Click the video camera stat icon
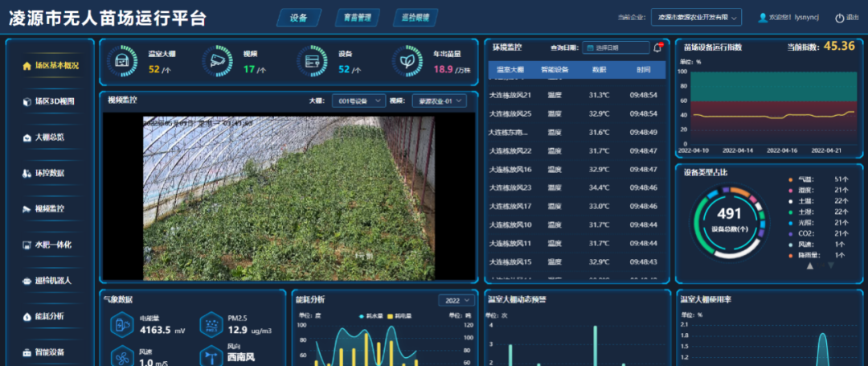 click(218, 61)
